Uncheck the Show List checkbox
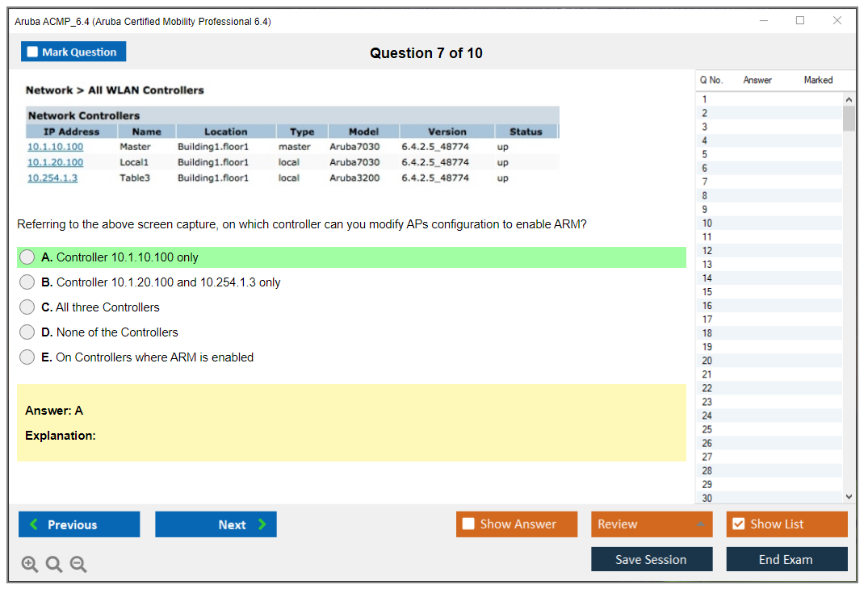The image size is (868, 593). tap(738, 524)
